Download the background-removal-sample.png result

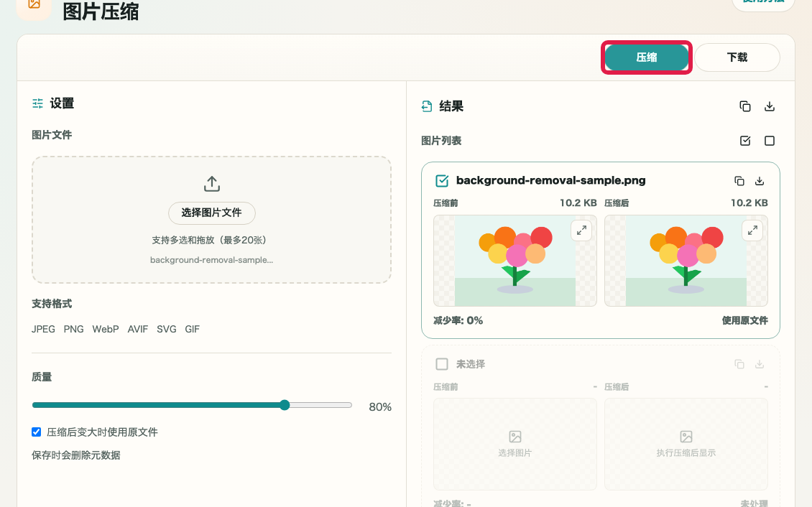pyautogui.click(x=759, y=180)
